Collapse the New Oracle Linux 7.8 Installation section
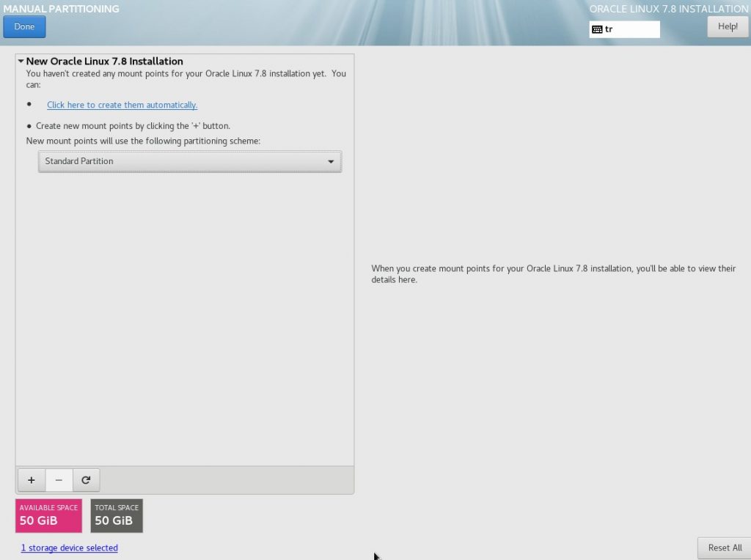 21,62
